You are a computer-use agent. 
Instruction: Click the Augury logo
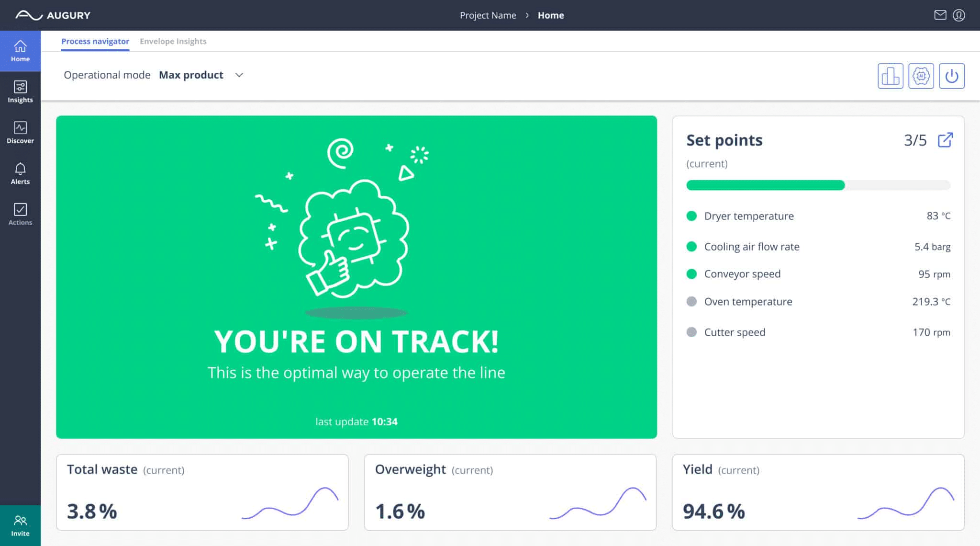(x=53, y=15)
